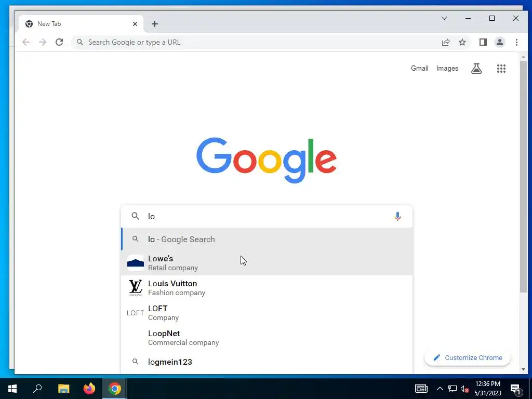Click the Louis Vuitton logo thumbnail

pyautogui.click(x=136, y=288)
